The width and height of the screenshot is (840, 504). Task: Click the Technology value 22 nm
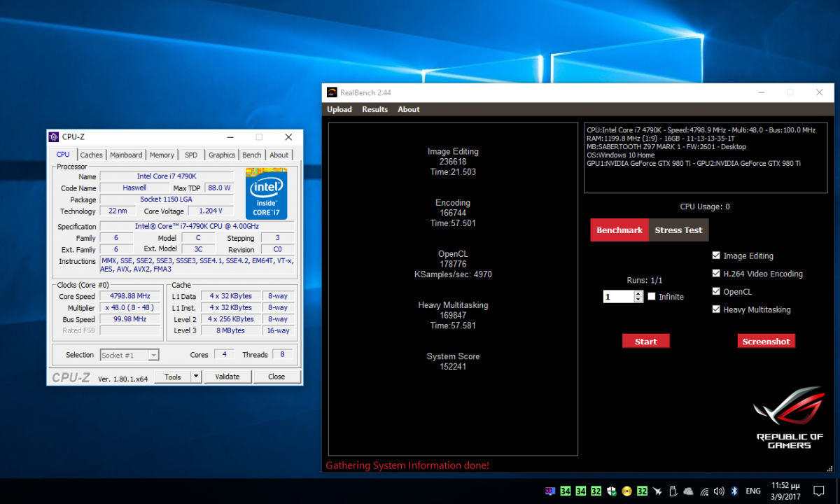coord(118,211)
